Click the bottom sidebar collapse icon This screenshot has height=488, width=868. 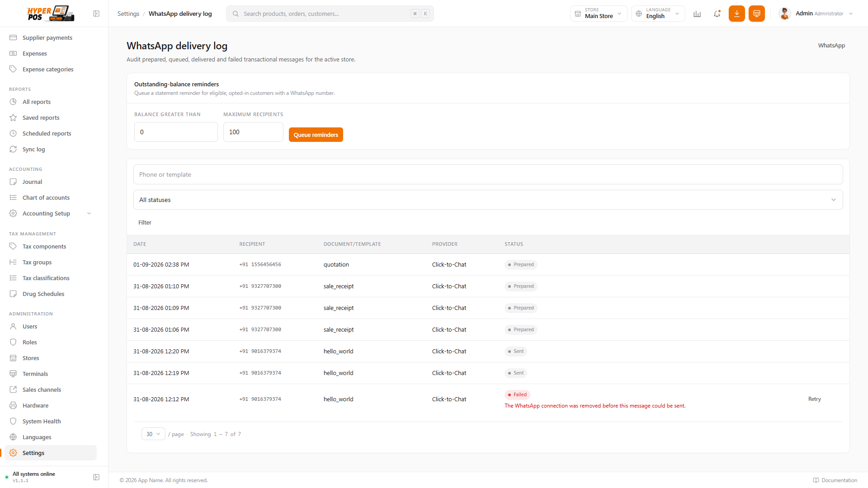[x=96, y=477]
